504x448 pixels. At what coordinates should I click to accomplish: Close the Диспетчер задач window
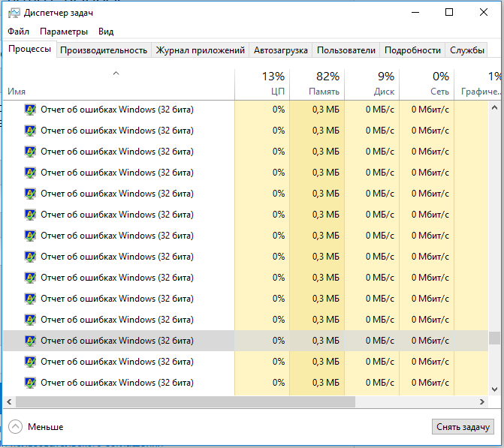tap(484, 13)
